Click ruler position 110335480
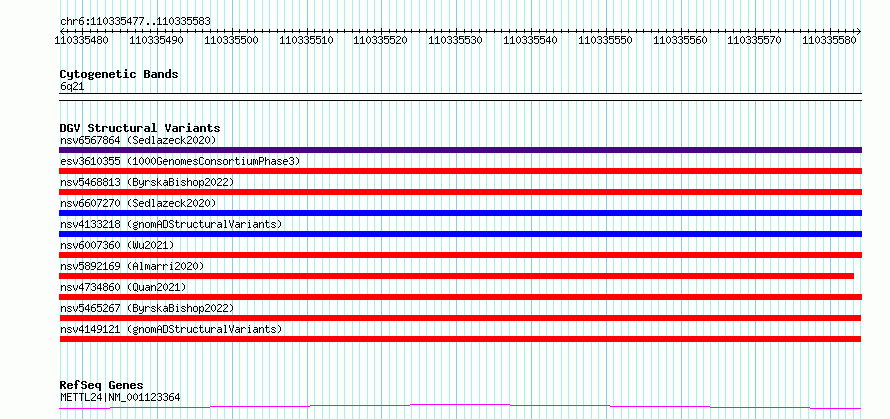 click(83, 40)
